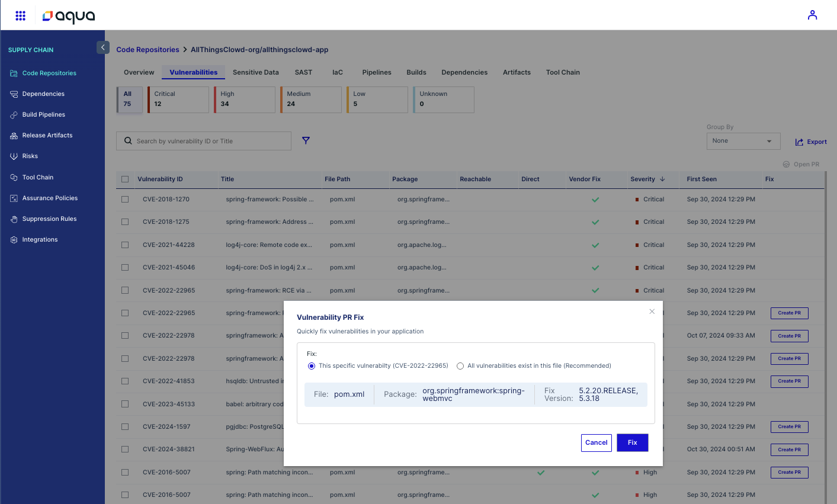Close the Vulnerability PR Fix dialog

(x=652, y=312)
